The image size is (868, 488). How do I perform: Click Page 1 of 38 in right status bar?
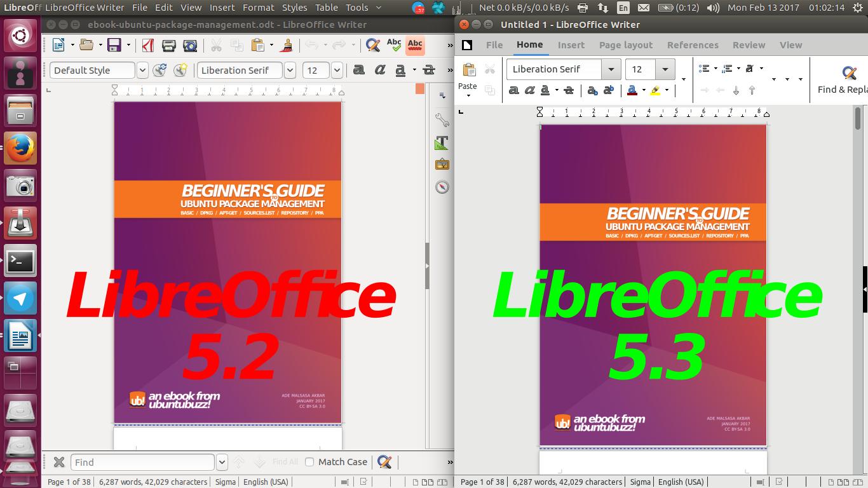pos(482,482)
